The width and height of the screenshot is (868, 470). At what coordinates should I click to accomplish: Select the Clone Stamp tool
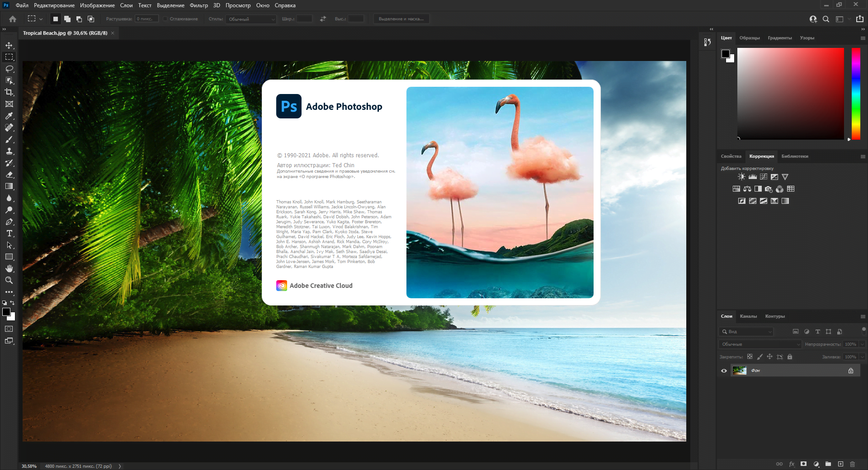pyautogui.click(x=9, y=151)
